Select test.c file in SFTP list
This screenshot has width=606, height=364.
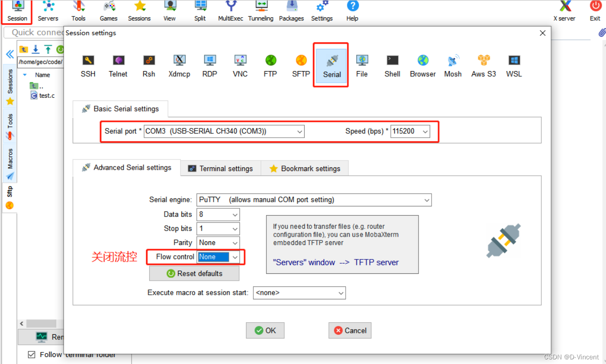pyautogui.click(x=42, y=95)
